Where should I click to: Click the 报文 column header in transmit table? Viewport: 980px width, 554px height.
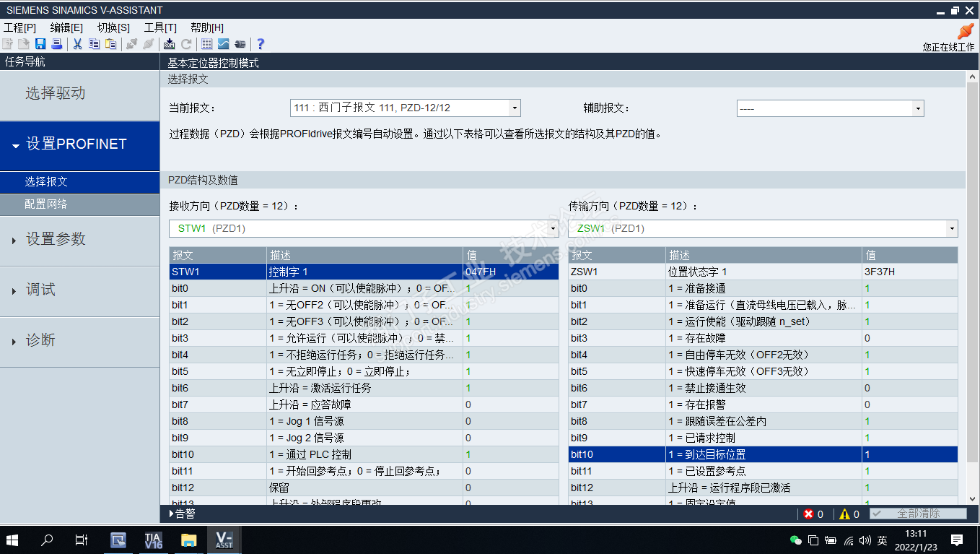point(617,256)
